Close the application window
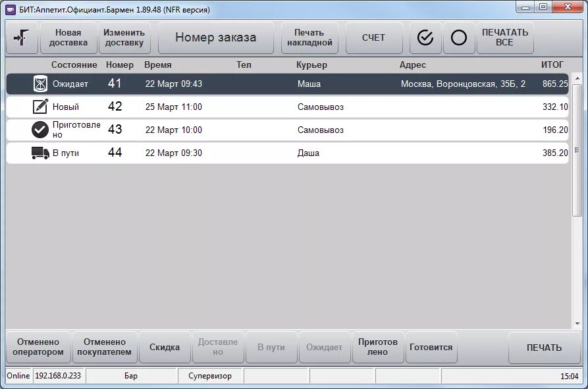Image resolution: width=588 pixels, height=389 pixels. (x=568, y=7)
